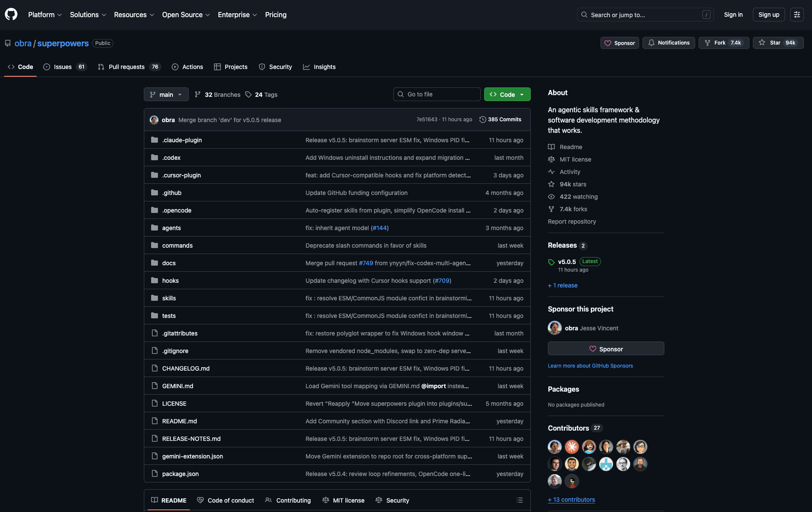The image size is (812, 512).
Task: Click the Report repository link
Action: point(572,222)
